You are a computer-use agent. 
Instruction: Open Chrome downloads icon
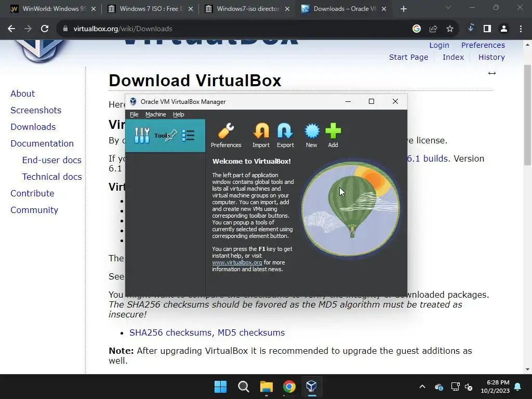tap(471, 29)
